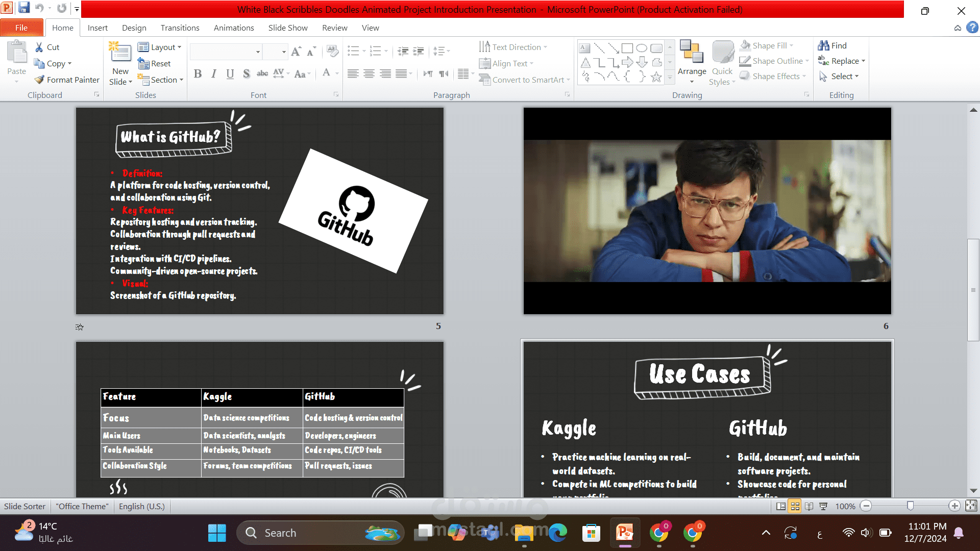Open PowerPoint Help question mark
The height and width of the screenshot is (551, 980).
click(x=972, y=28)
